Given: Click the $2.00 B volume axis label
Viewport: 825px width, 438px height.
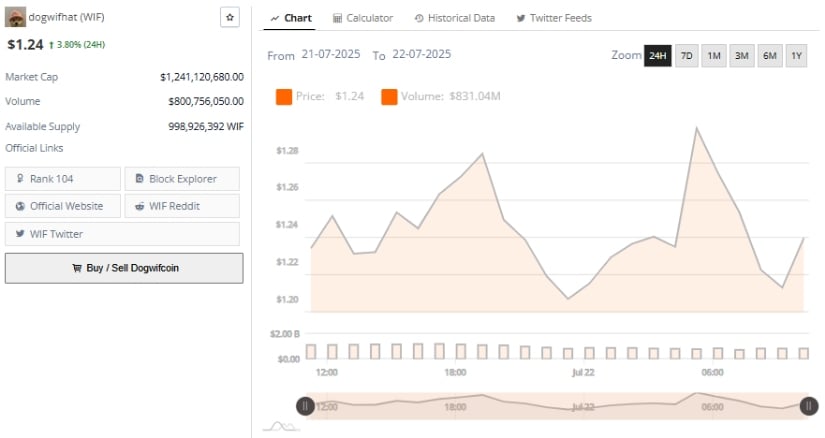Looking at the screenshot, I should [x=285, y=334].
